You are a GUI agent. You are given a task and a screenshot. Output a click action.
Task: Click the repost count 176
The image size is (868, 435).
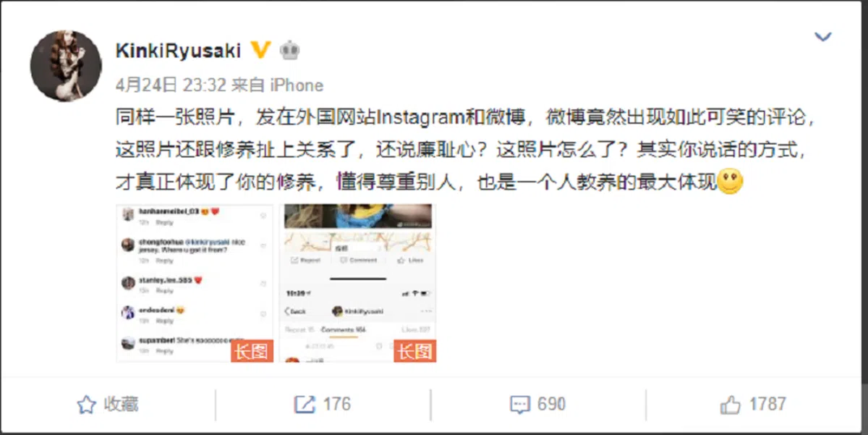tap(336, 404)
